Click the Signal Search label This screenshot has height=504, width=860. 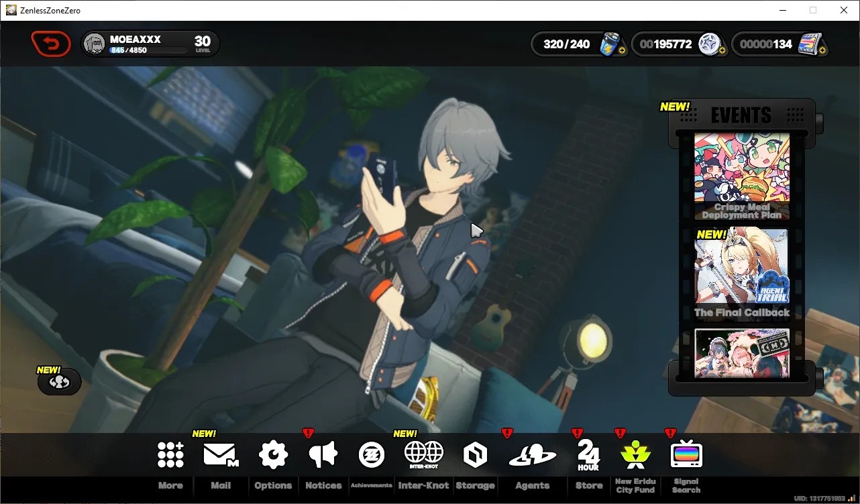coord(686,486)
